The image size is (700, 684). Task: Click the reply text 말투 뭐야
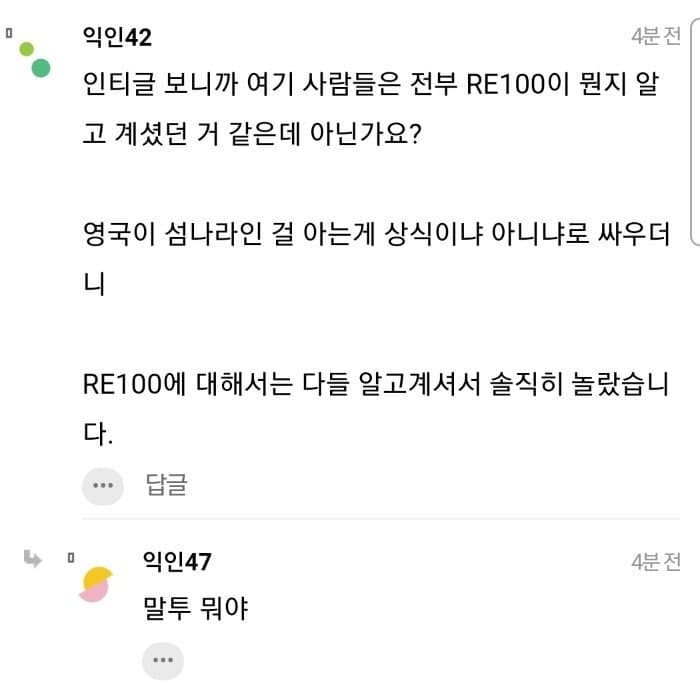[196, 608]
